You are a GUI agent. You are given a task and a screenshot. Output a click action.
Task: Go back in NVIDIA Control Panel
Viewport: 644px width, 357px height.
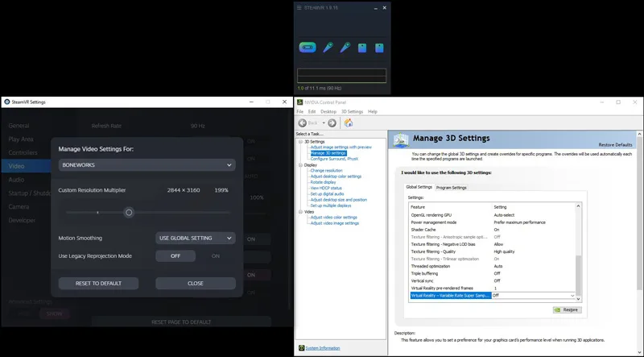tap(303, 123)
